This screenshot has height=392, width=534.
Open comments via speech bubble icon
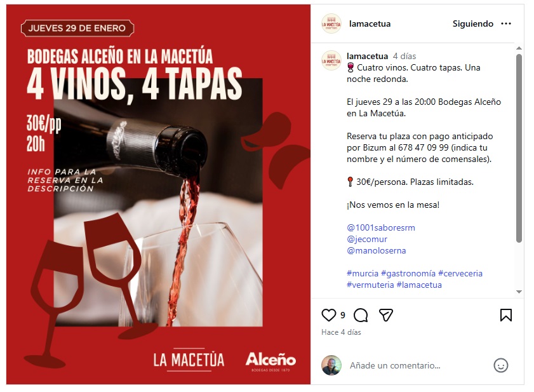tap(361, 315)
